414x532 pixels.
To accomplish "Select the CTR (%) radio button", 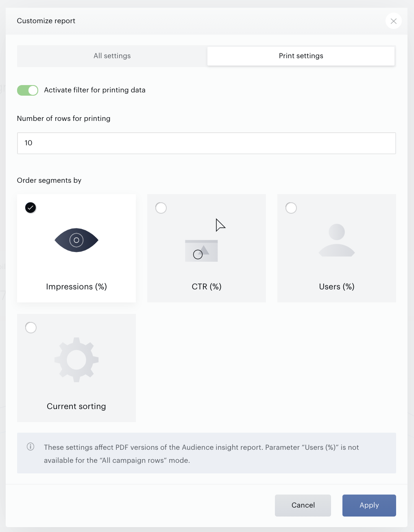I will click(161, 208).
